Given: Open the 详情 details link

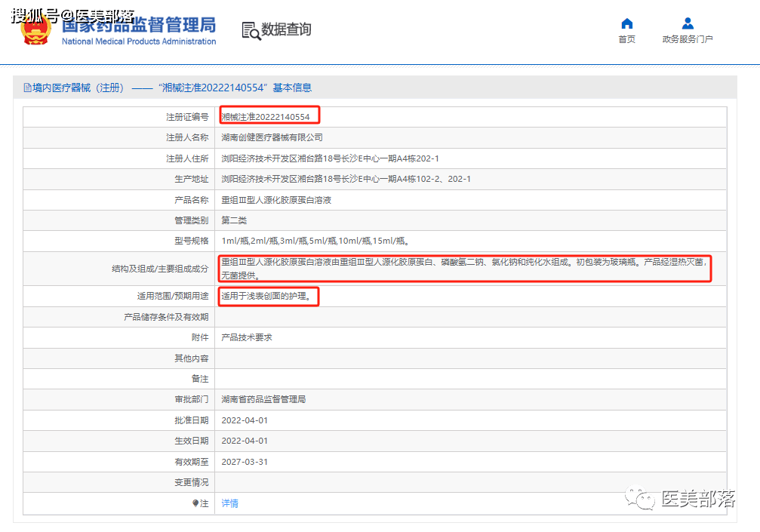Looking at the screenshot, I should 229,503.
